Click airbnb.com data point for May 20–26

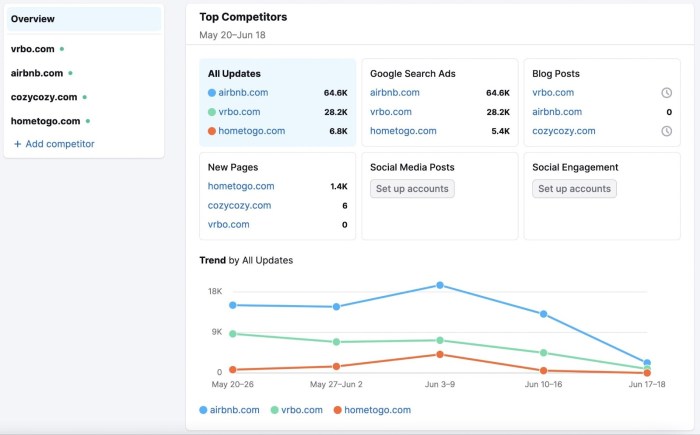pos(233,305)
